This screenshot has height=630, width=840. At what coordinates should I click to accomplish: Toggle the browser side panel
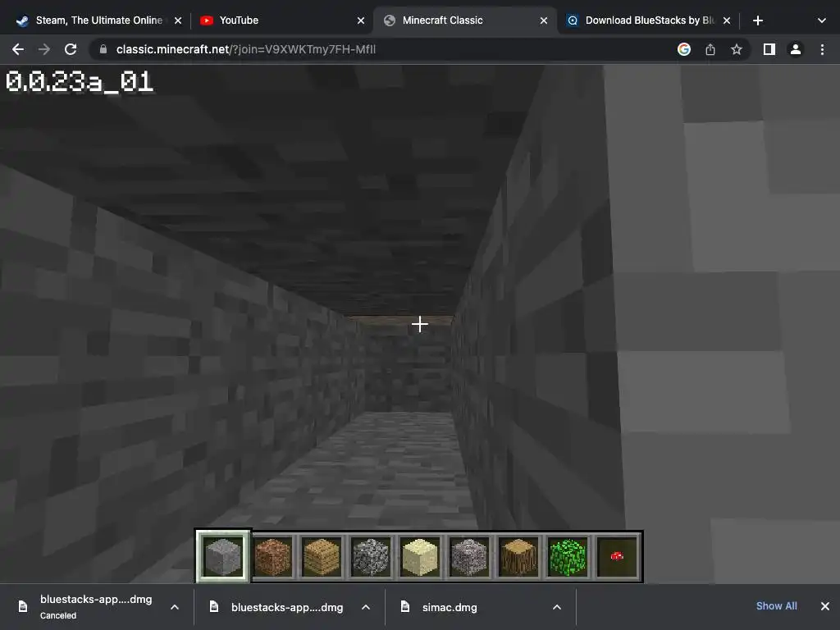pos(769,49)
